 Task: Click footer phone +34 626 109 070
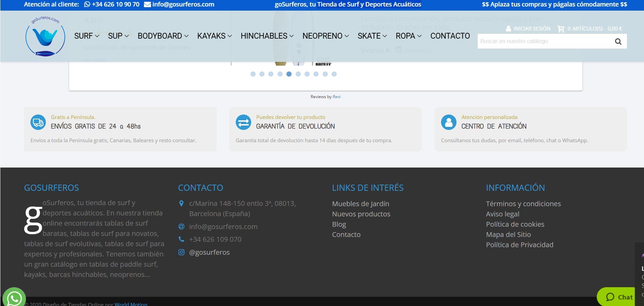tap(215, 239)
